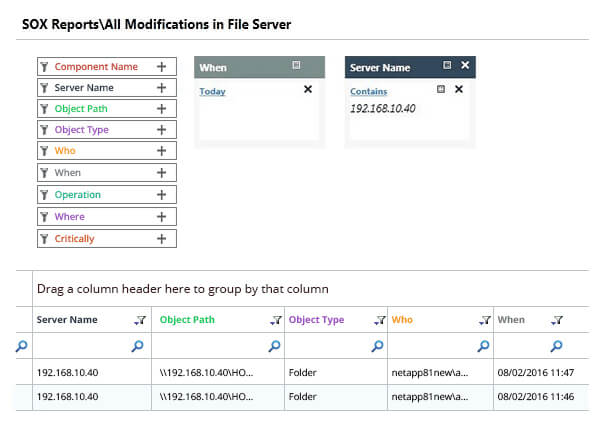Add Component Name filter with plus icon
The image size is (612, 430).
(162, 67)
